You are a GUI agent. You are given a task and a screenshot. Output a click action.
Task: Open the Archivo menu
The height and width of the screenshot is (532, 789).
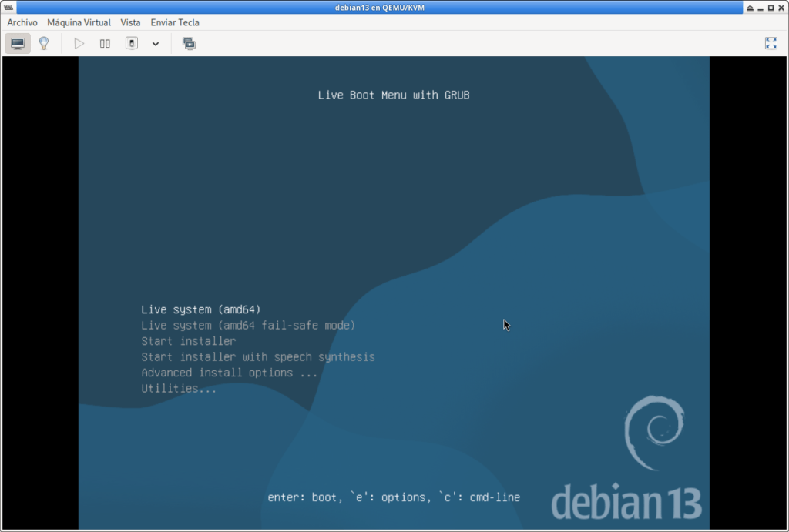22,22
